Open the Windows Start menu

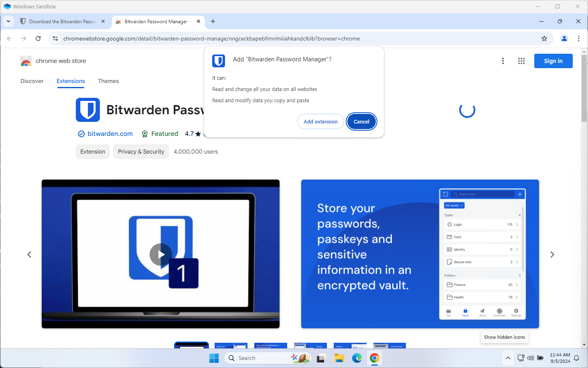[214, 358]
